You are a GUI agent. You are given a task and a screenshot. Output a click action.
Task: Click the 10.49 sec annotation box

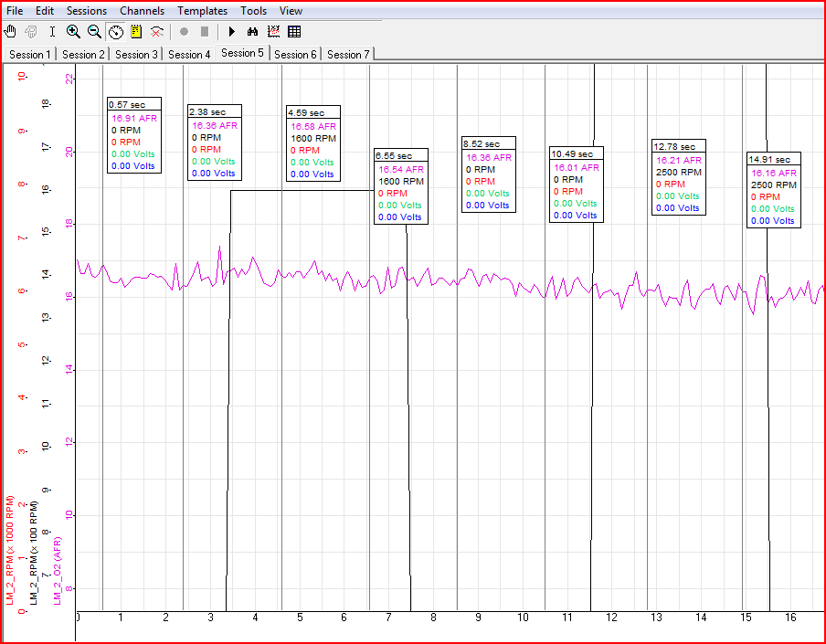[x=577, y=185]
